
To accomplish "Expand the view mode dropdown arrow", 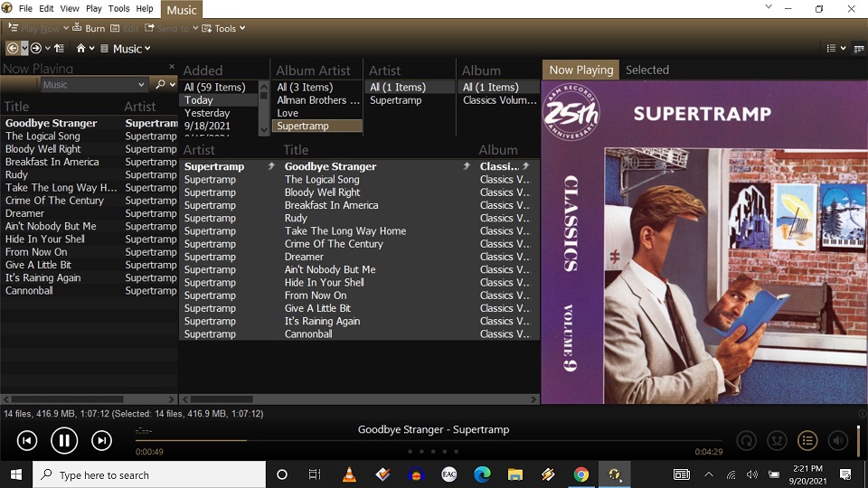I will coord(843,48).
